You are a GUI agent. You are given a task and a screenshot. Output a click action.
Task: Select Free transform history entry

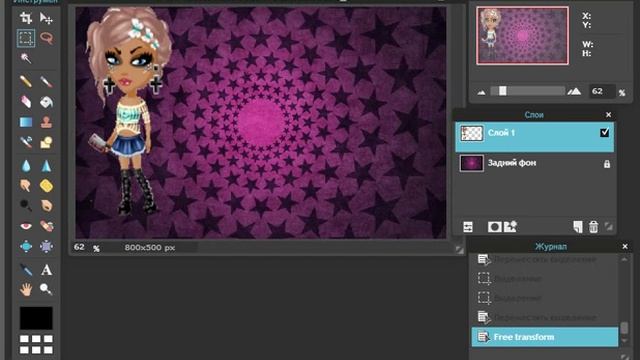click(x=545, y=337)
